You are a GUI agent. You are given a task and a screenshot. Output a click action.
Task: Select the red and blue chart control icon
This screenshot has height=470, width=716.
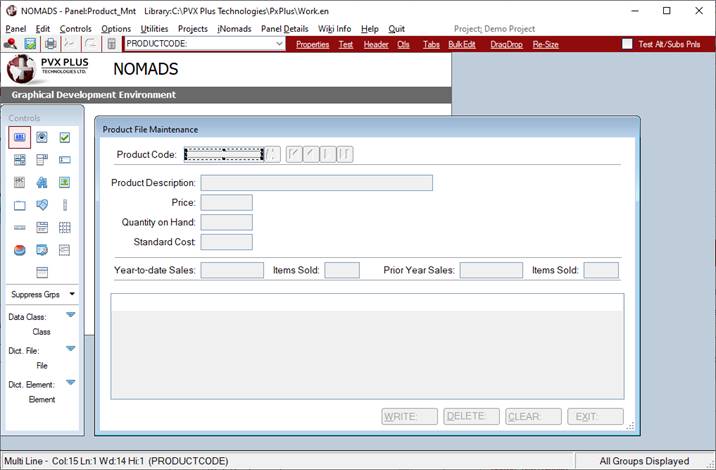click(20, 250)
